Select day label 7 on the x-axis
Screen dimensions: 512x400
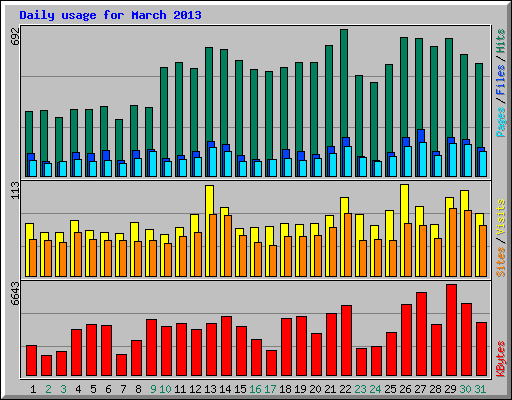tap(123, 389)
